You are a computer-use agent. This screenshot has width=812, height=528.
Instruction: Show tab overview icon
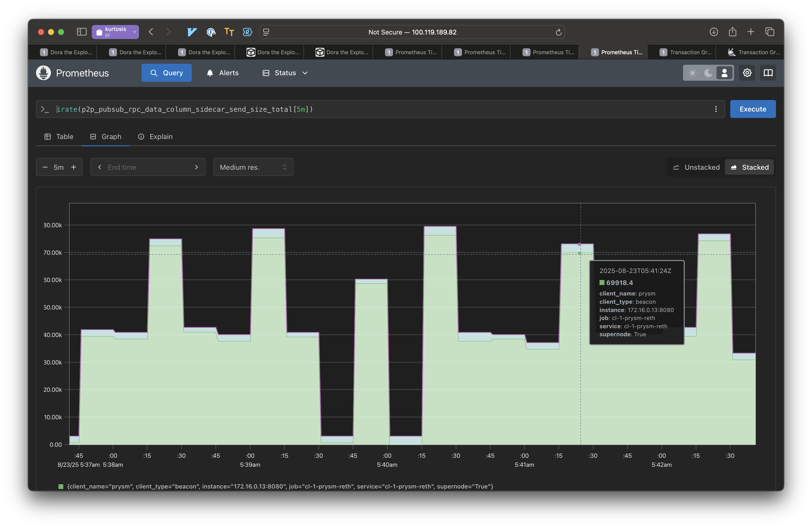[x=770, y=32]
